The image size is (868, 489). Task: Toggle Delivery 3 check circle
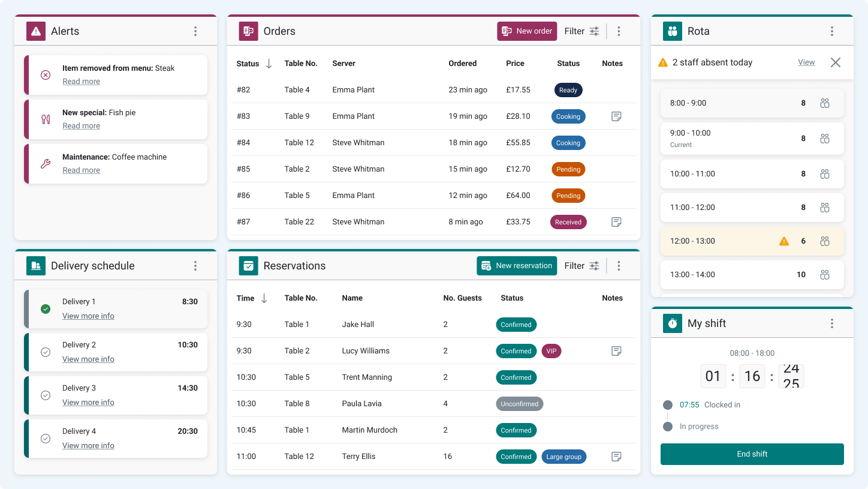[46, 395]
